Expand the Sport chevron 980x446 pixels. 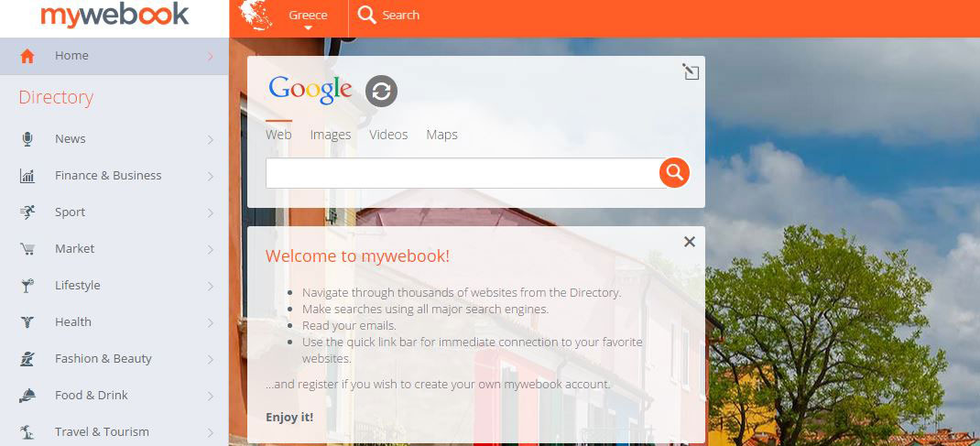click(x=210, y=213)
